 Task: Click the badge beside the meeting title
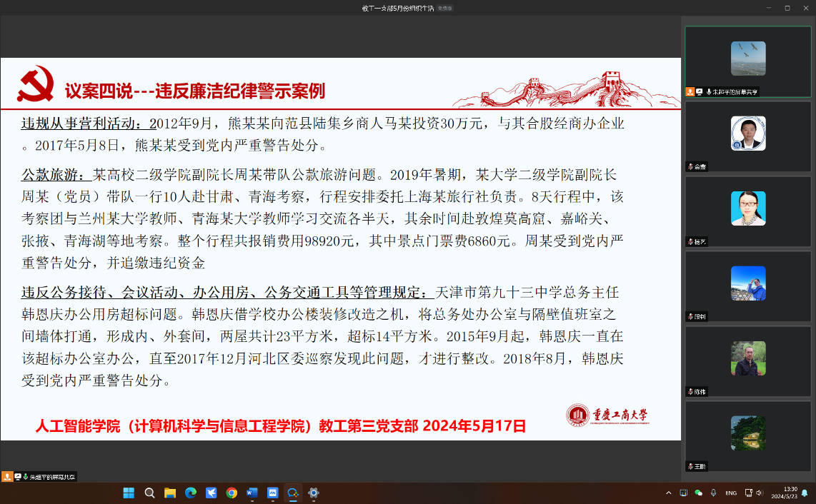pos(445,8)
